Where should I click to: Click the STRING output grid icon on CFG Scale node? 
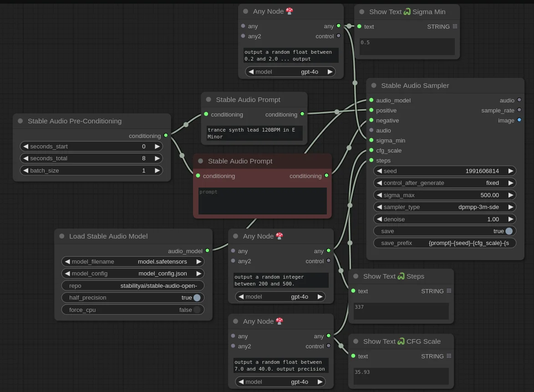point(449,356)
